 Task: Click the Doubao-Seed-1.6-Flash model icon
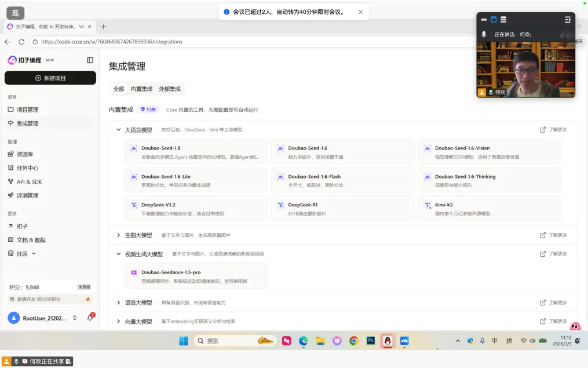point(280,177)
